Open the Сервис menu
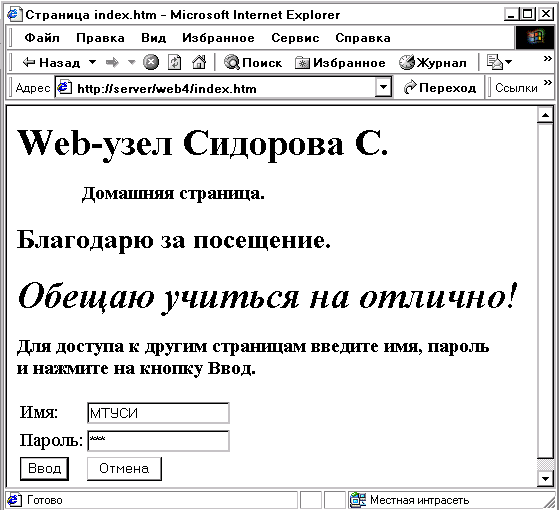 pos(295,38)
